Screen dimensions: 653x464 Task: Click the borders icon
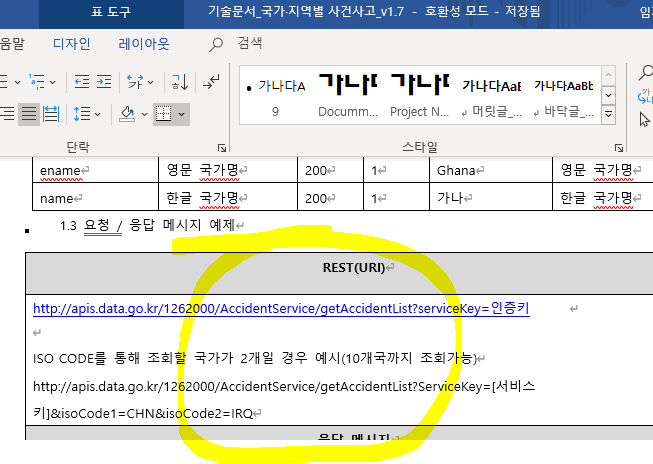(x=163, y=114)
